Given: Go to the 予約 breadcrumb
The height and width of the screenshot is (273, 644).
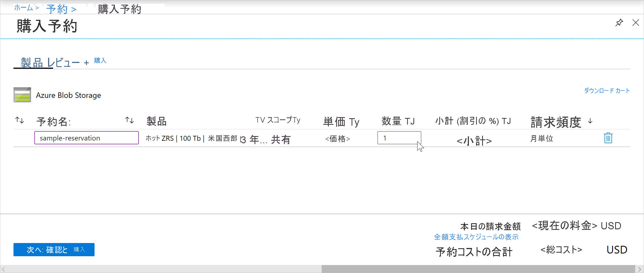Looking at the screenshot, I should [x=57, y=9].
